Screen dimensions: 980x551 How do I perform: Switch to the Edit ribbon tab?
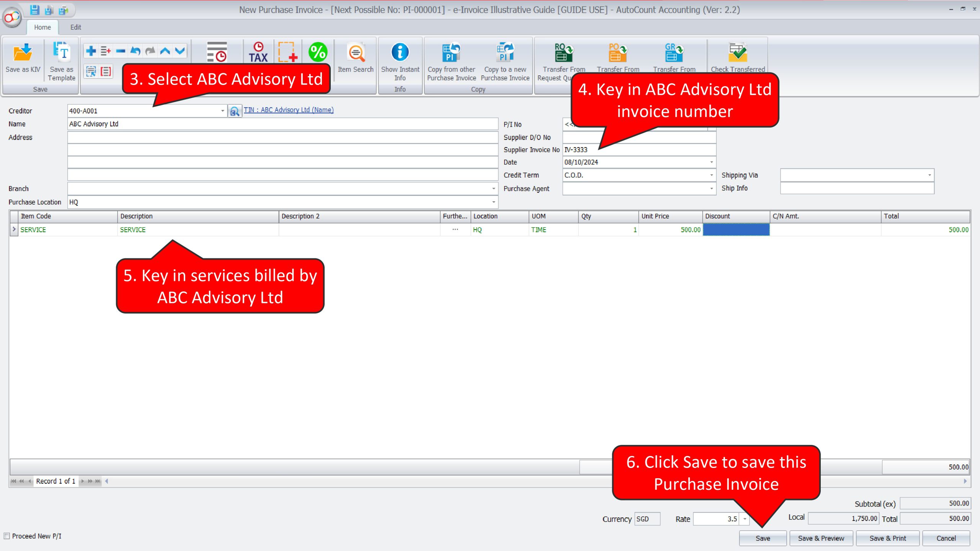[x=75, y=27]
